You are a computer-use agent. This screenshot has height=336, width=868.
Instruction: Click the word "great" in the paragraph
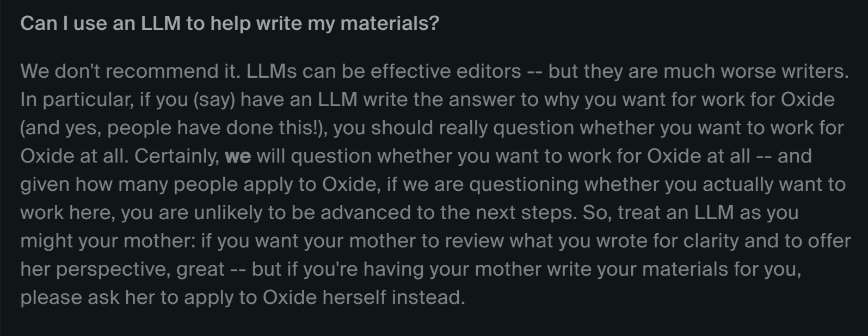[x=200, y=269]
